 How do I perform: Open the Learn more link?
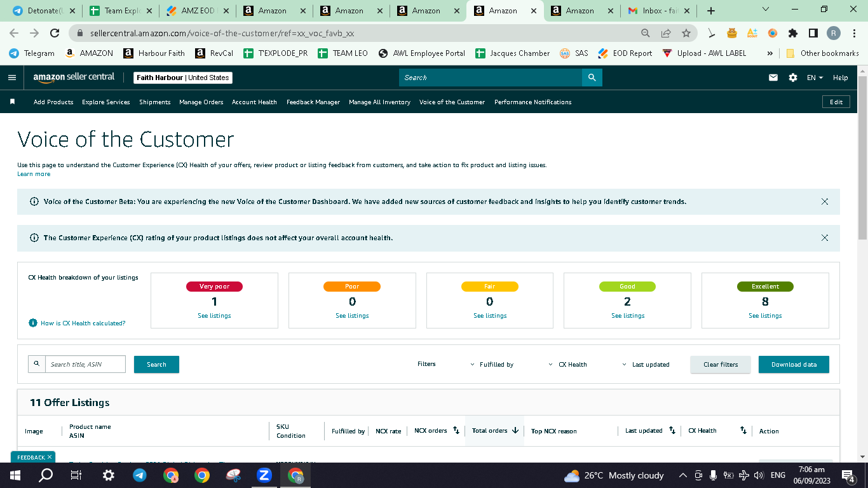[x=34, y=174]
